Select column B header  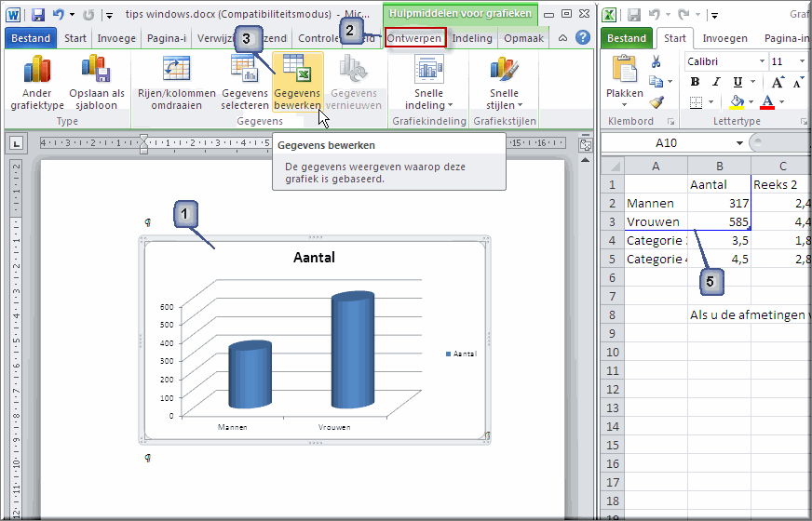[x=719, y=167]
